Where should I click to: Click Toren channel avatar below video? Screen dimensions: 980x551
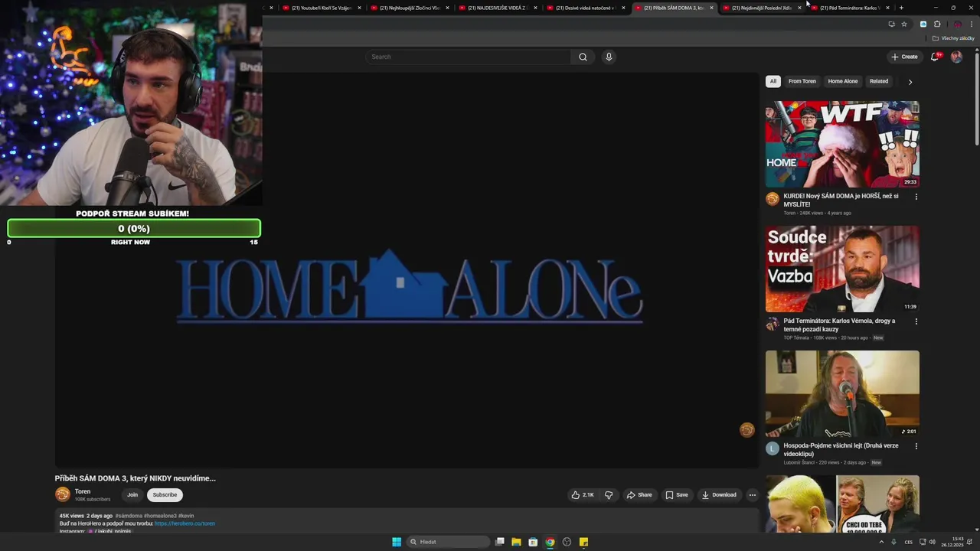click(x=63, y=494)
